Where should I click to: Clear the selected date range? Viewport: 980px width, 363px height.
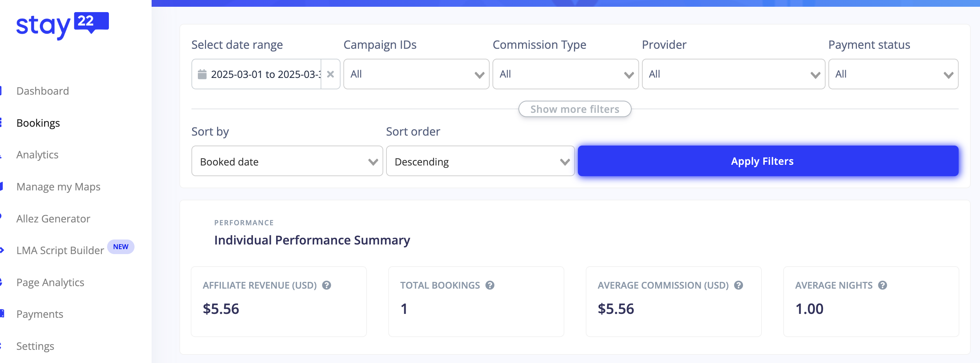(x=330, y=74)
